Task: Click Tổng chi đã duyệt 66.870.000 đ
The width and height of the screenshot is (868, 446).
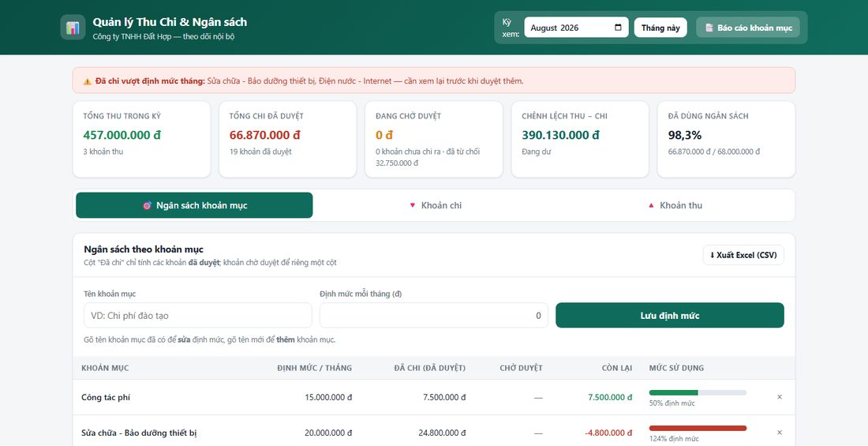Action: tap(264, 135)
